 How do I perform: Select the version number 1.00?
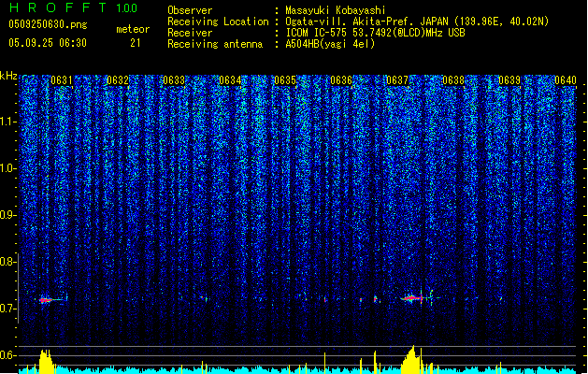pyautogui.click(x=127, y=8)
